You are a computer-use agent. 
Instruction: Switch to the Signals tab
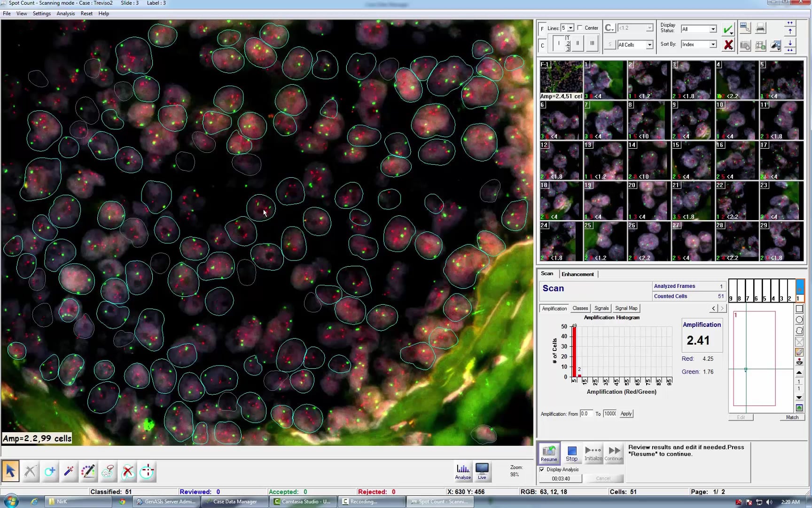601,309
